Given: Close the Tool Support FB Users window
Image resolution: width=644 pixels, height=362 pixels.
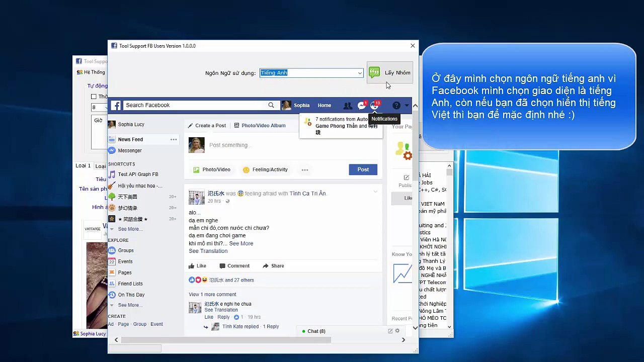Looking at the screenshot, I should 413,46.
